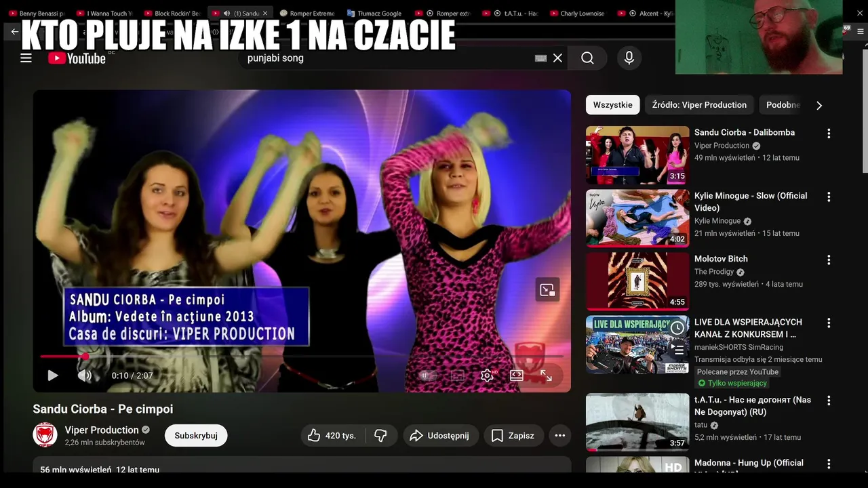
Task: Expand description showing 56 mln wyświetleń
Action: coord(302,466)
